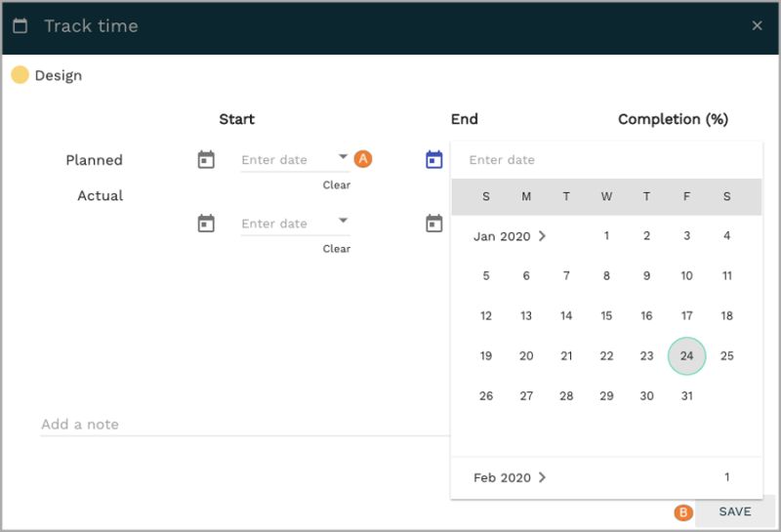Pick January 22 in the calendar
This screenshot has width=781, height=532.
click(x=606, y=355)
